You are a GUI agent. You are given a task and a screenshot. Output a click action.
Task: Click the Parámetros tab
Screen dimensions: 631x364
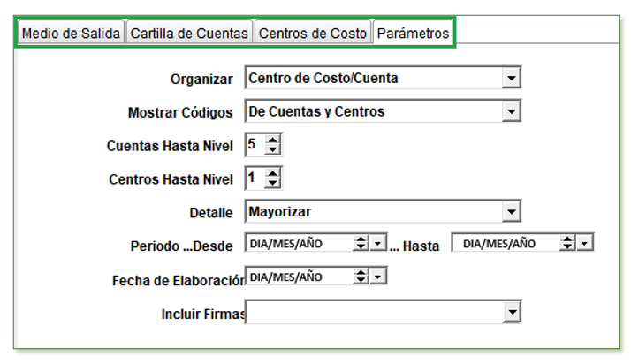tap(413, 34)
